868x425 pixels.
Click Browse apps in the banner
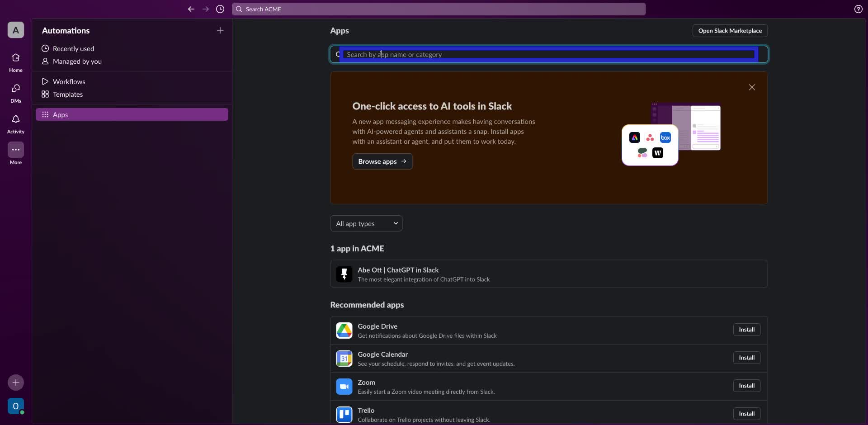click(382, 161)
